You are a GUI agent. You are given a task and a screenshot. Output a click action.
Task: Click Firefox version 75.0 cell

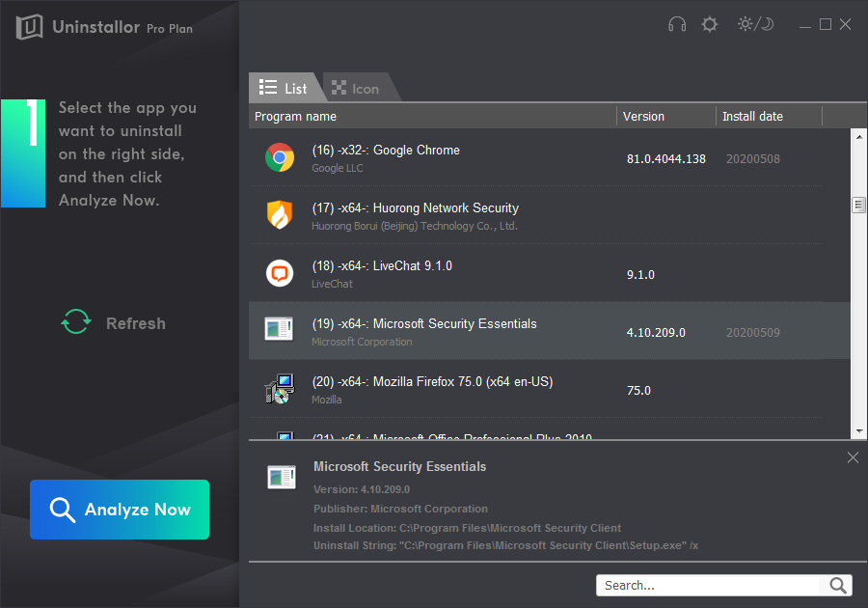[638, 391]
